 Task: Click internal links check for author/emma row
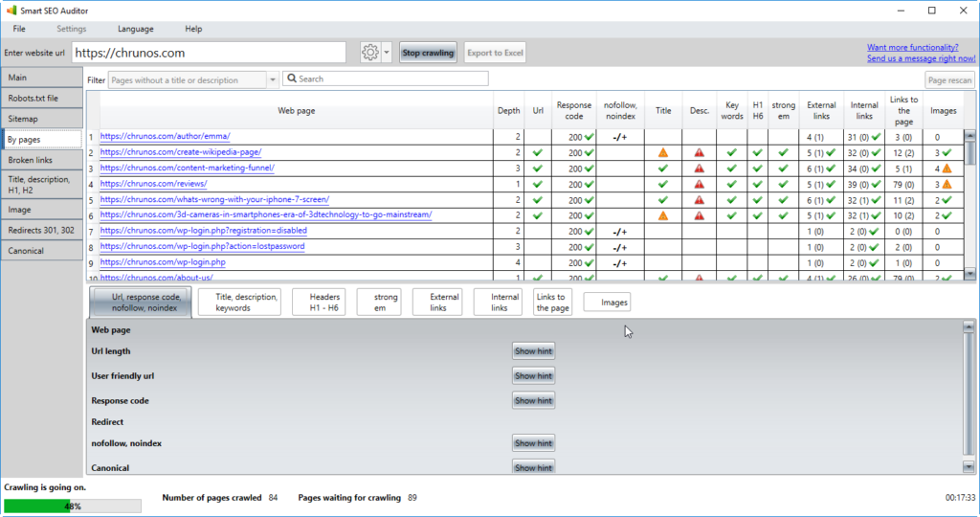[x=876, y=137]
